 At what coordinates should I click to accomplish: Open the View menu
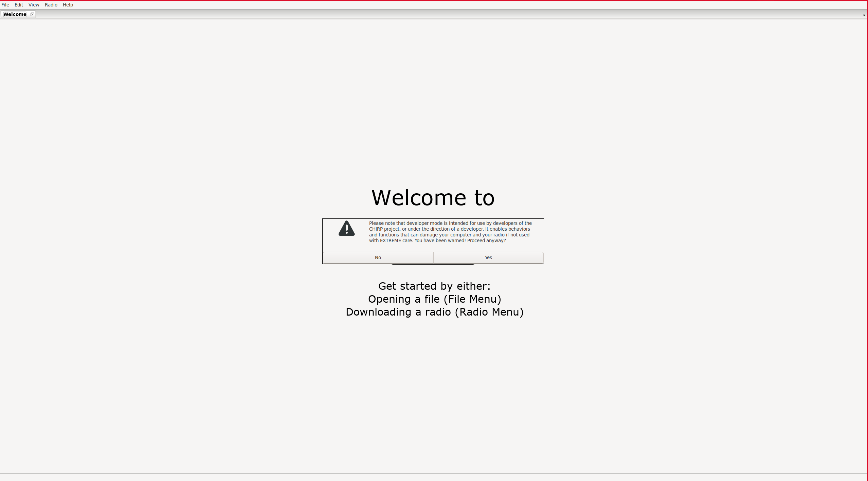point(34,5)
